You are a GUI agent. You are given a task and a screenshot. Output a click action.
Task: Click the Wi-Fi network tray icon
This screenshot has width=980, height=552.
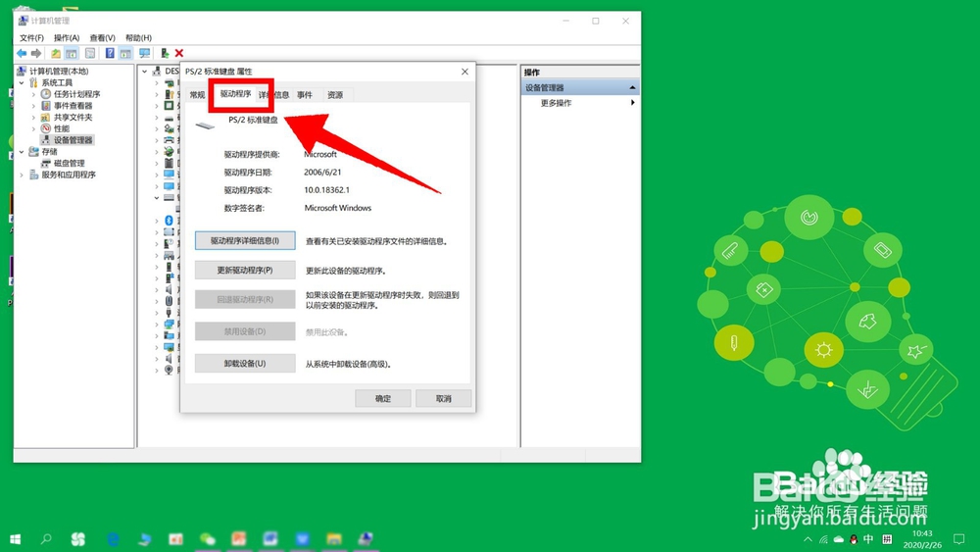pyautogui.click(x=824, y=539)
